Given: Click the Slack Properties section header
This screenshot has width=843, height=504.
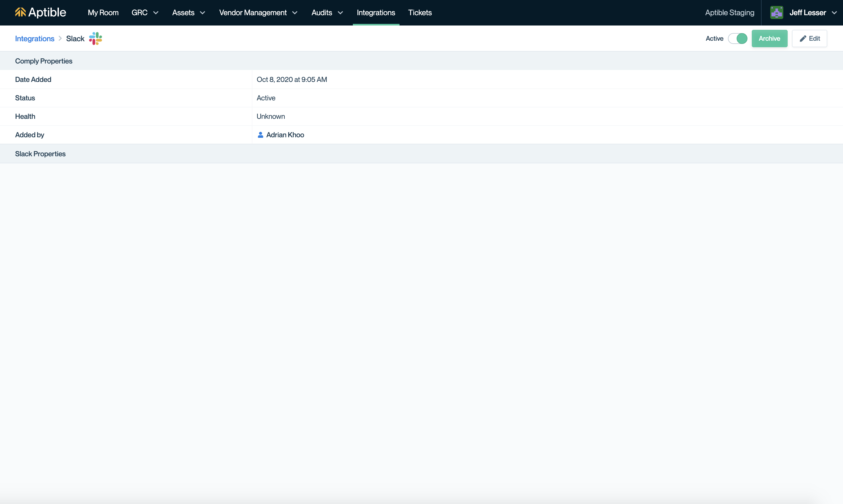Looking at the screenshot, I should pyautogui.click(x=40, y=154).
